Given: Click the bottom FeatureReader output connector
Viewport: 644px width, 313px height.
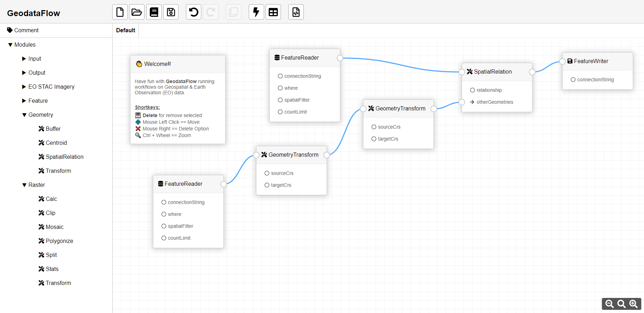Looking at the screenshot, I should [x=223, y=184].
